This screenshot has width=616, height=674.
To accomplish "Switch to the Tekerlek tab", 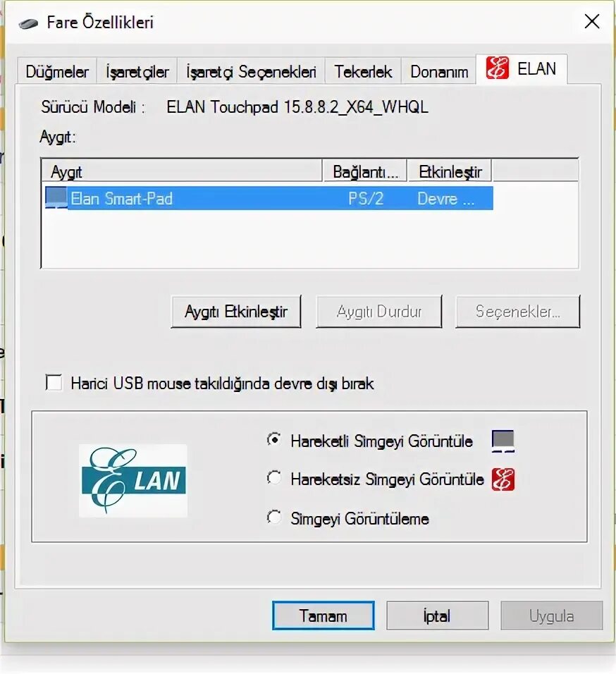I will click(363, 71).
